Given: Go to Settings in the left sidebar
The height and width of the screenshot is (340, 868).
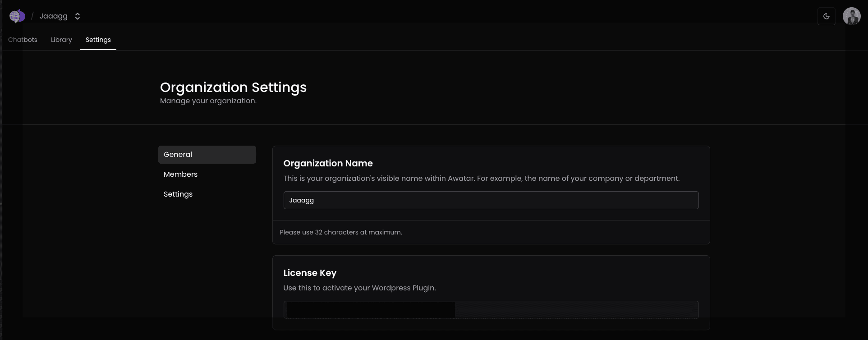Looking at the screenshot, I should click(178, 194).
